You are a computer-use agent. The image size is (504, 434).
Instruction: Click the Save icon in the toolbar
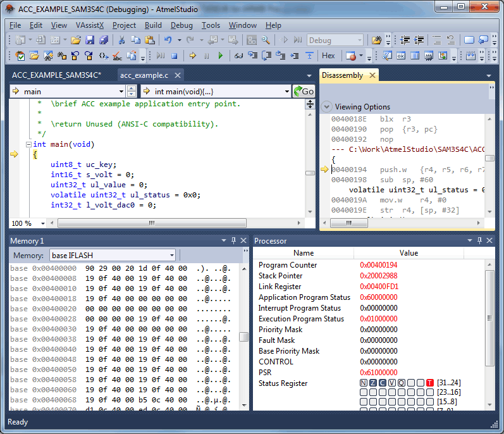click(89, 40)
